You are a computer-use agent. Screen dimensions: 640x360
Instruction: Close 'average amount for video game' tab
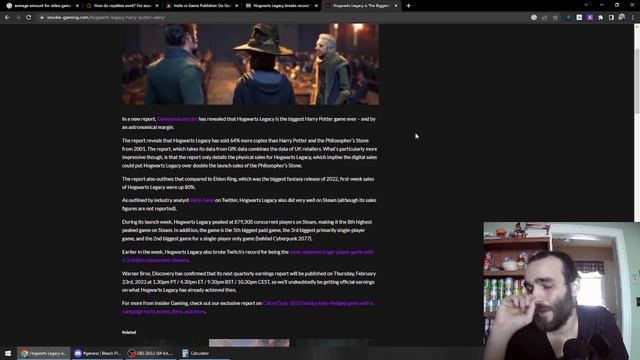click(x=77, y=6)
